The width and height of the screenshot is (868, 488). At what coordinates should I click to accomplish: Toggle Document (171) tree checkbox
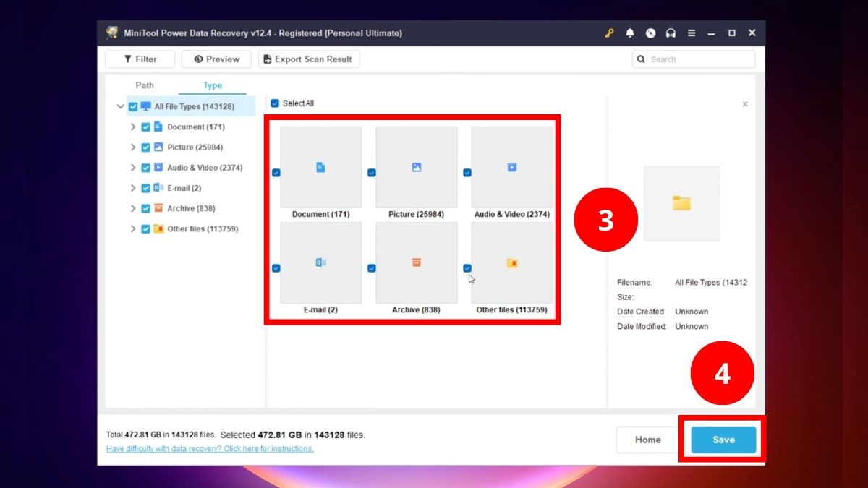point(146,127)
